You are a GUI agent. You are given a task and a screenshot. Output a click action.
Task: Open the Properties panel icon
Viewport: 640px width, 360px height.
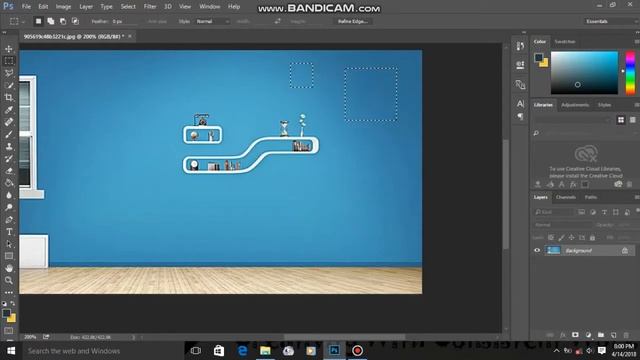[x=520, y=65]
